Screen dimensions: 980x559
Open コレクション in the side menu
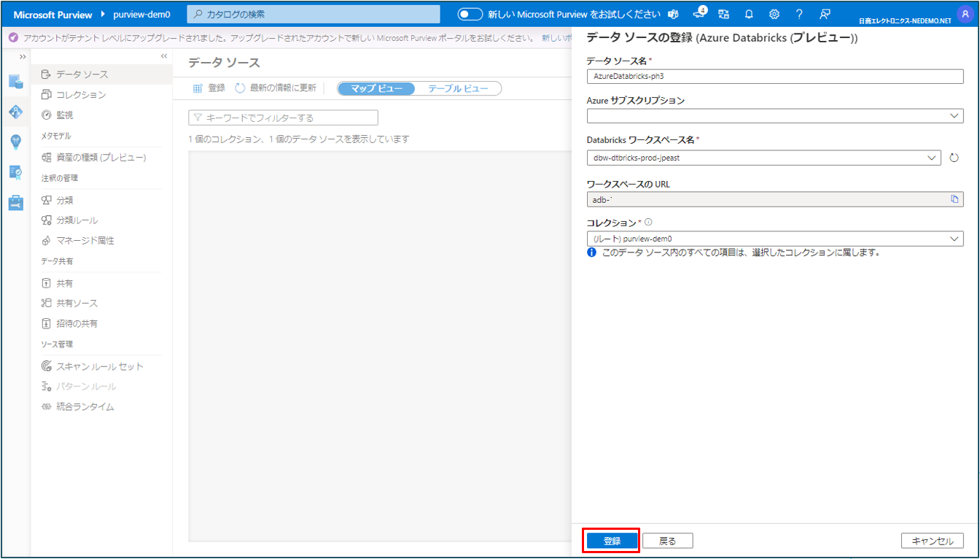click(x=81, y=95)
